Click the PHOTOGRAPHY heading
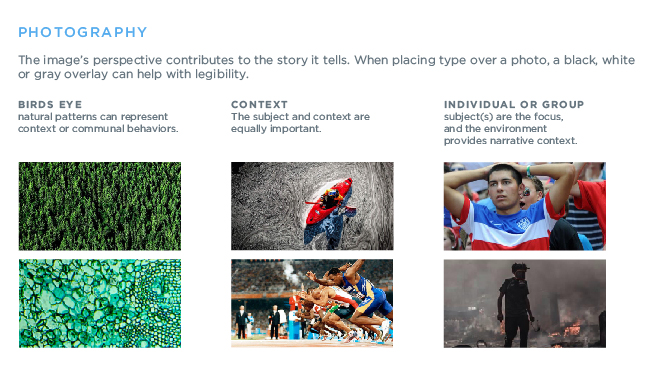 [82, 32]
